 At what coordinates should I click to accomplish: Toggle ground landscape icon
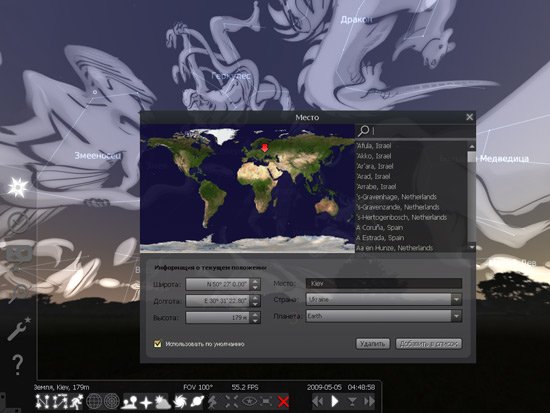(129, 401)
